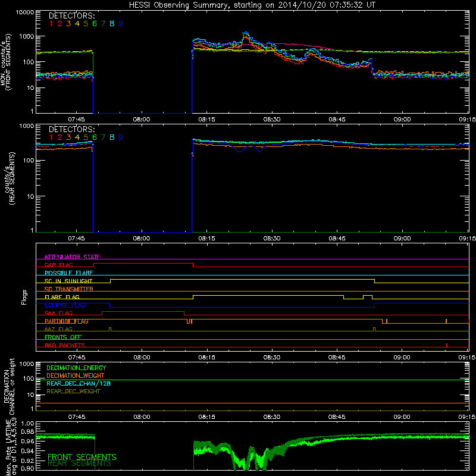Select yellow detector 4 in front segments legend
Screen dimensions: 476x476
pyautogui.click(x=77, y=23)
